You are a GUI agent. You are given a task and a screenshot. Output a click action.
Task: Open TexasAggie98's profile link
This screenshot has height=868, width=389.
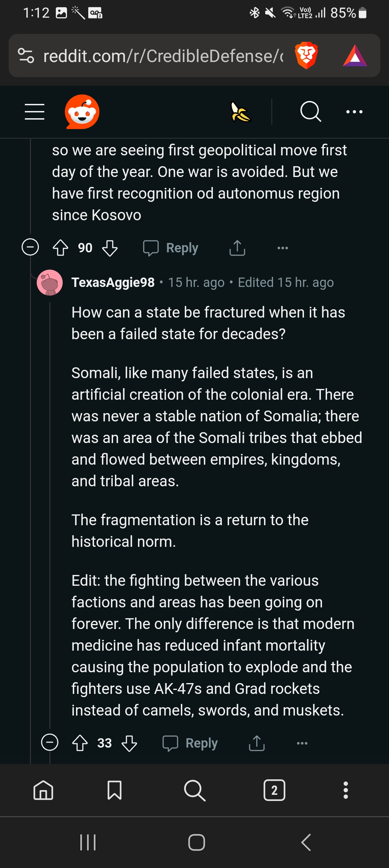pyautogui.click(x=113, y=283)
